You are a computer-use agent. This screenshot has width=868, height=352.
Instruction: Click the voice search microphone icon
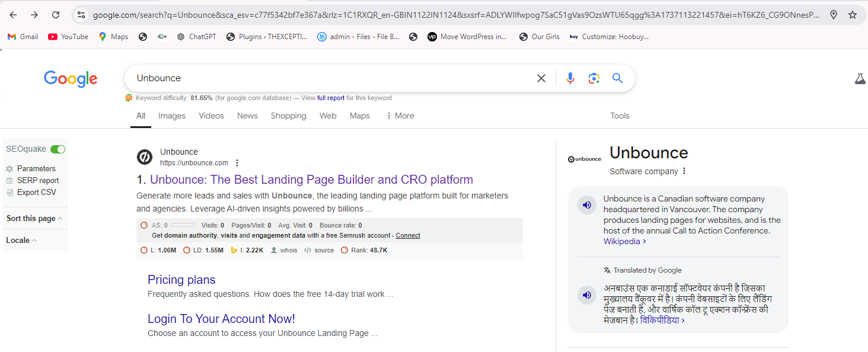click(x=570, y=78)
